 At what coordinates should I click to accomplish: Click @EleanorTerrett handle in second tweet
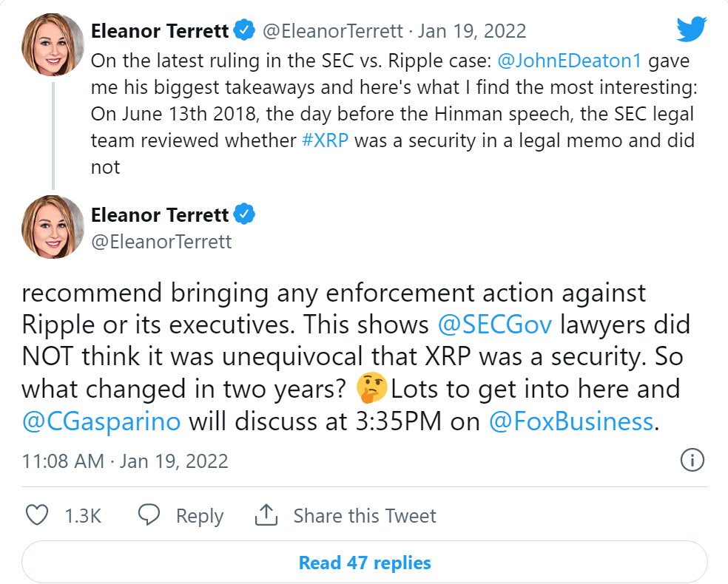click(x=161, y=241)
